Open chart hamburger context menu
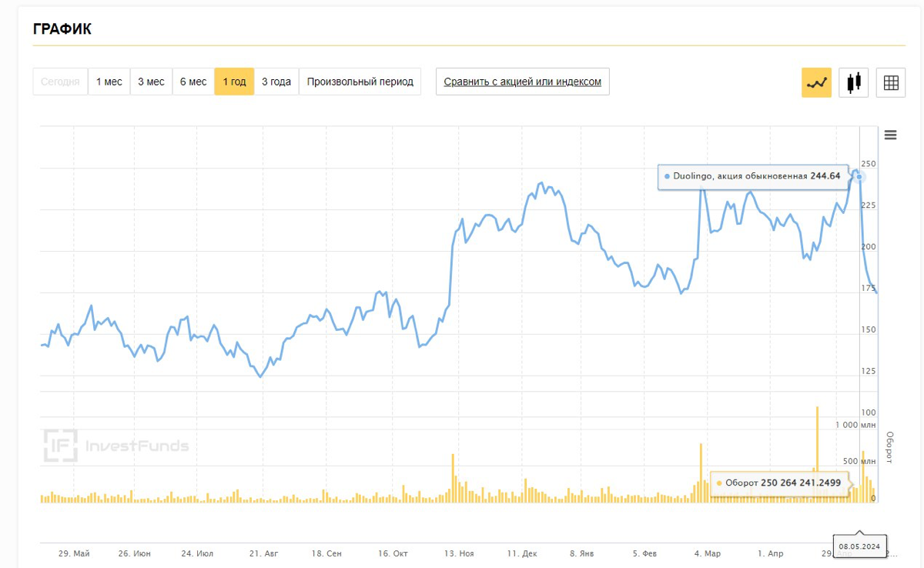The height and width of the screenshot is (568, 924). 891,135
